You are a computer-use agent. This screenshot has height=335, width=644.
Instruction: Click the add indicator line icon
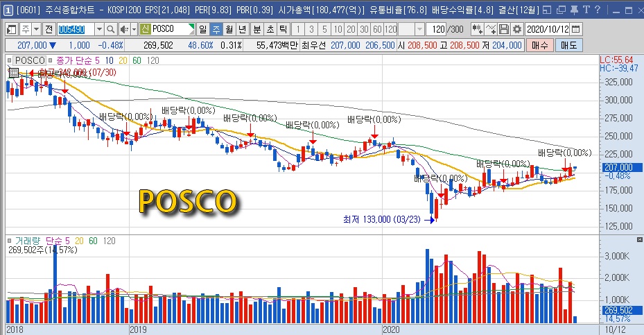(490, 29)
